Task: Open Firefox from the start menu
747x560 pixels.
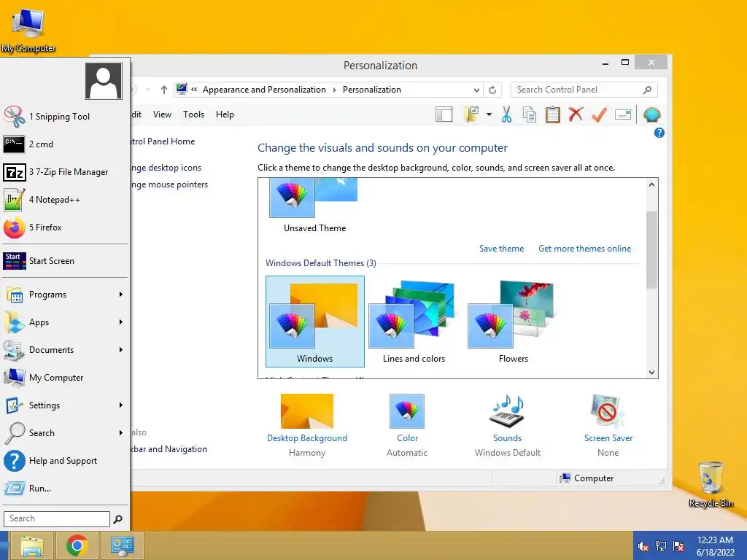Action: [65, 227]
